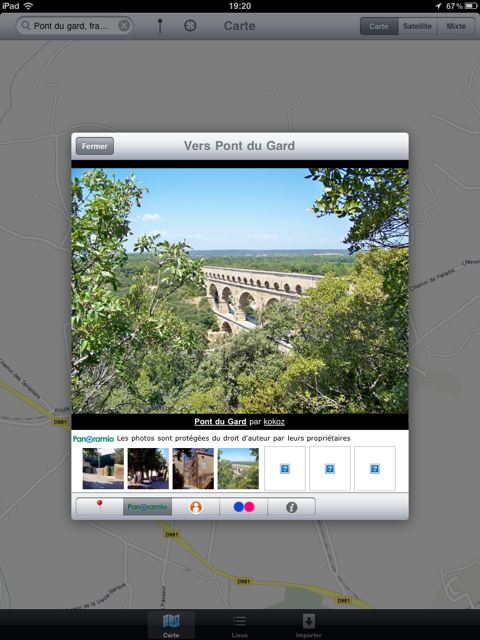This screenshot has height=640, width=480.
Task: Tap the Carte tab in bottom bar
Action: tap(171, 626)
